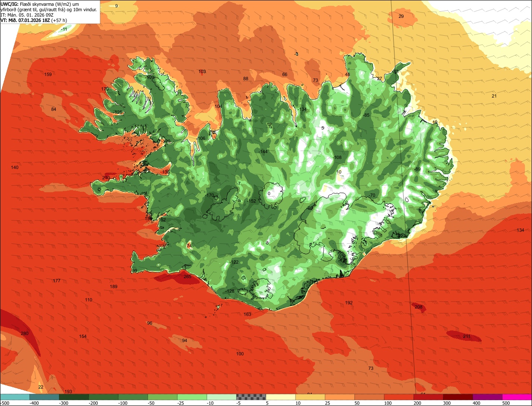
Task: Click the legend swatch between -400 and -300
Action: [44, 397]
